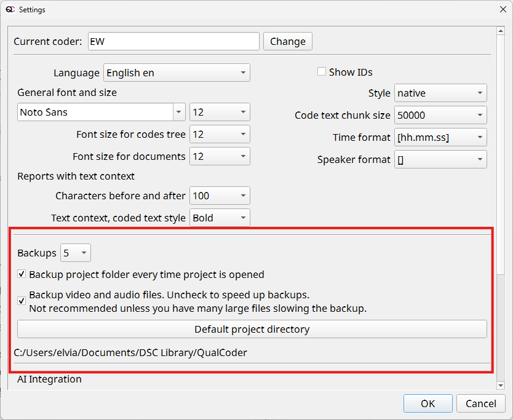Open the Language dropdown
The width and height of the screenshot is (513, 420).
click(177, 73)
